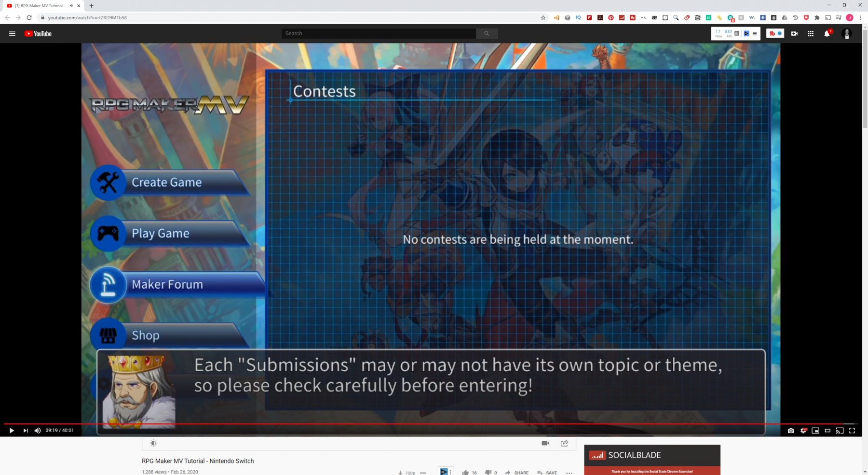Mute tab via speaker icon on tab

pyautogui.click(x=71, y=6)
